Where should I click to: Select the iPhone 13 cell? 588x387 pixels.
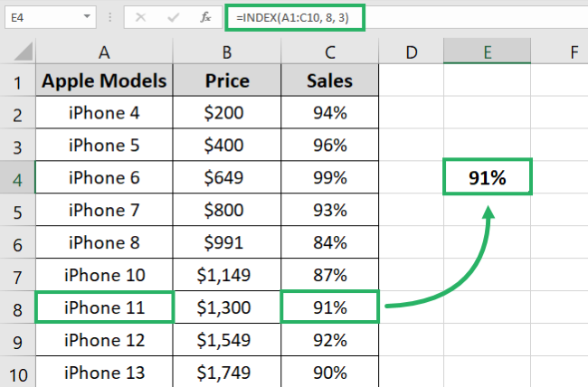tap(104, 371)
